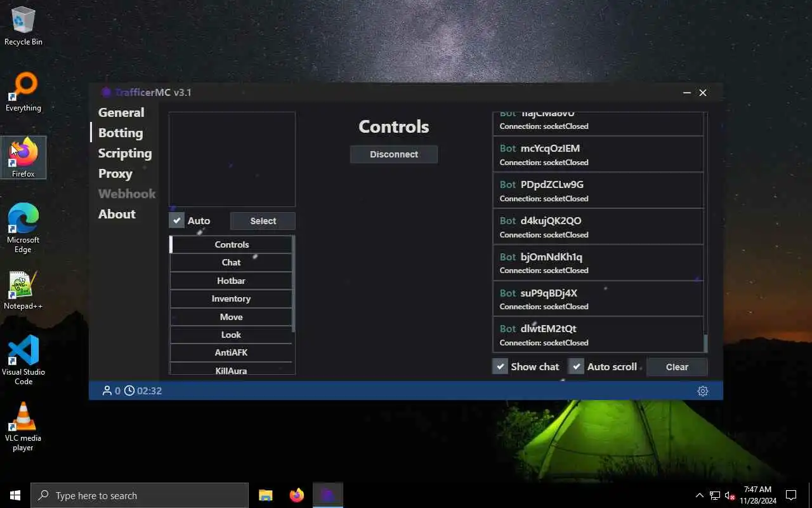Image resolution: width=812 pixels, height=508 pixels.
Task: Click the uptime clock icon
Action: (x=129, y=391)
